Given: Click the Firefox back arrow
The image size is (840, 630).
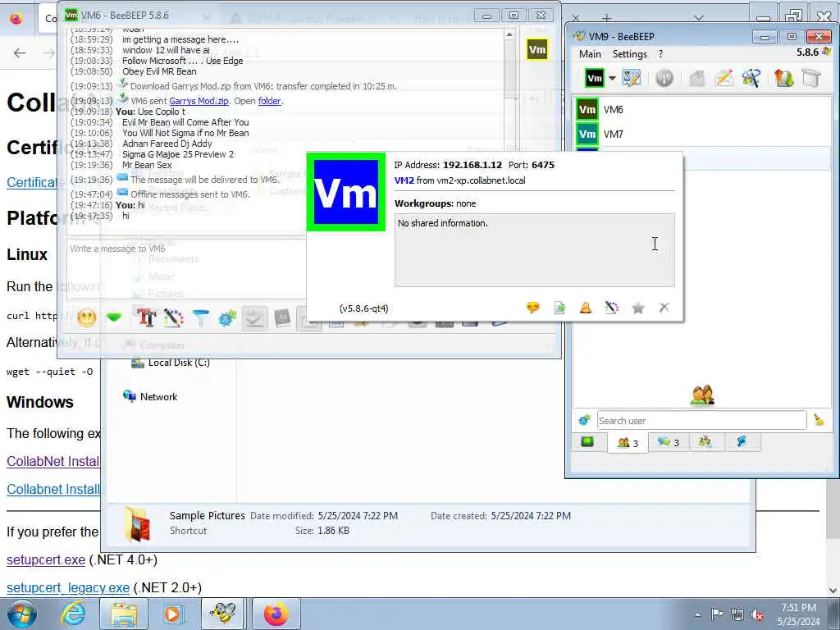Looking at the screenshot, I should (20, 53).
